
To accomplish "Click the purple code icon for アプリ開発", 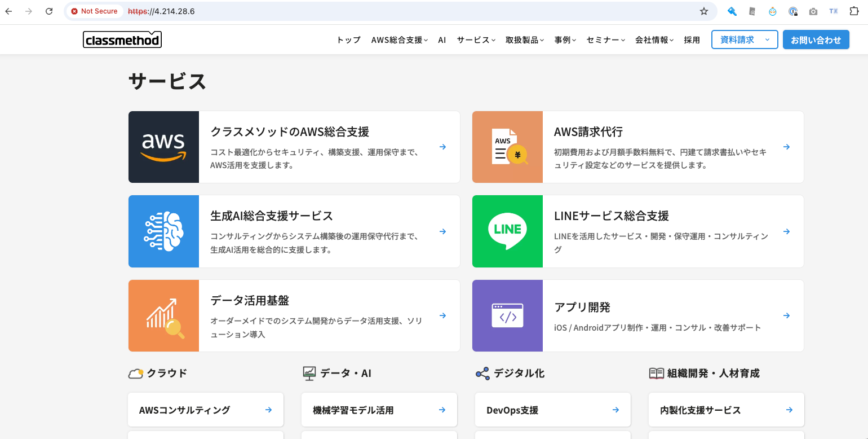I will point(507,315).
